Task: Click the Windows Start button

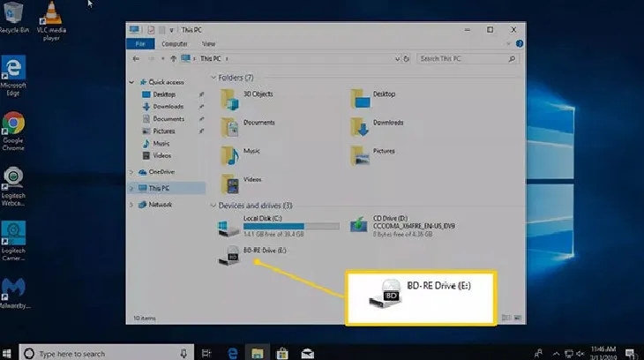Action: [x=10, y=352]
